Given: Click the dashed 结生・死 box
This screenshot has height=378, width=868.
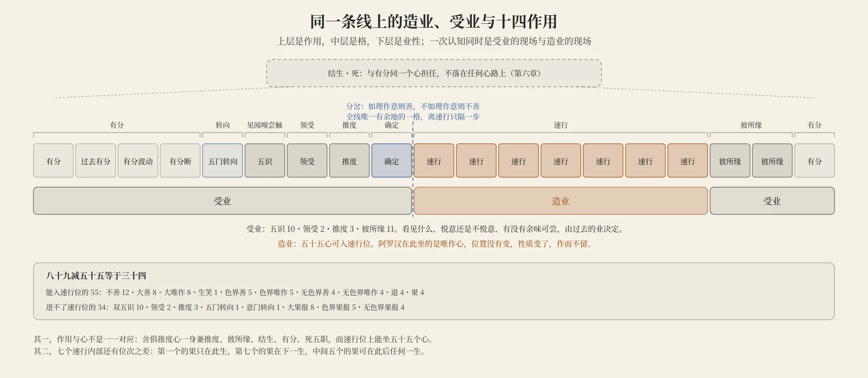Looking at the screenshot, I should (x=434, y=73).
